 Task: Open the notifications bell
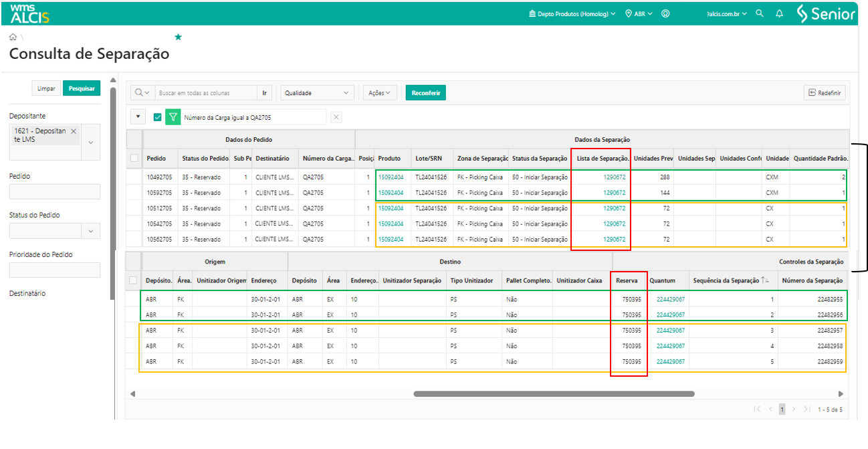[779, 13]
